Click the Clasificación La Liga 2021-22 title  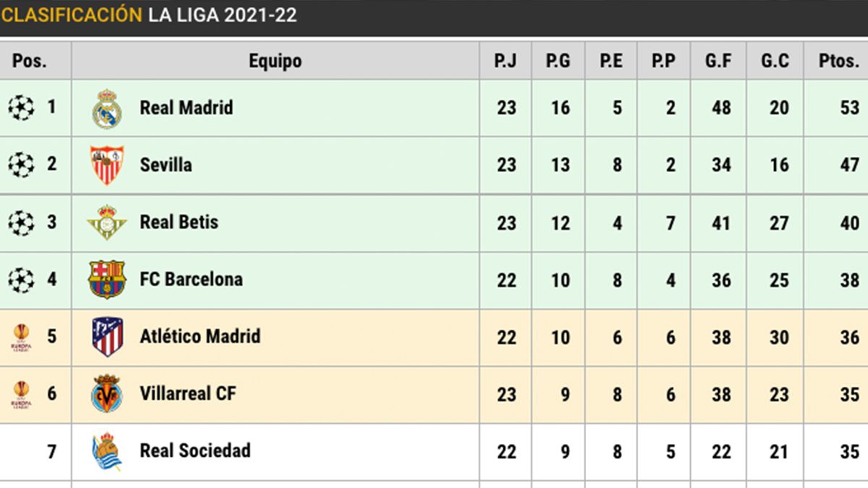(149, 15)
